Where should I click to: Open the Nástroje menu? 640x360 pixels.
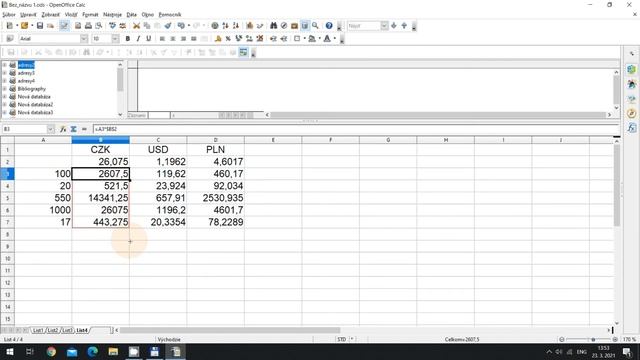pos(112,14)
